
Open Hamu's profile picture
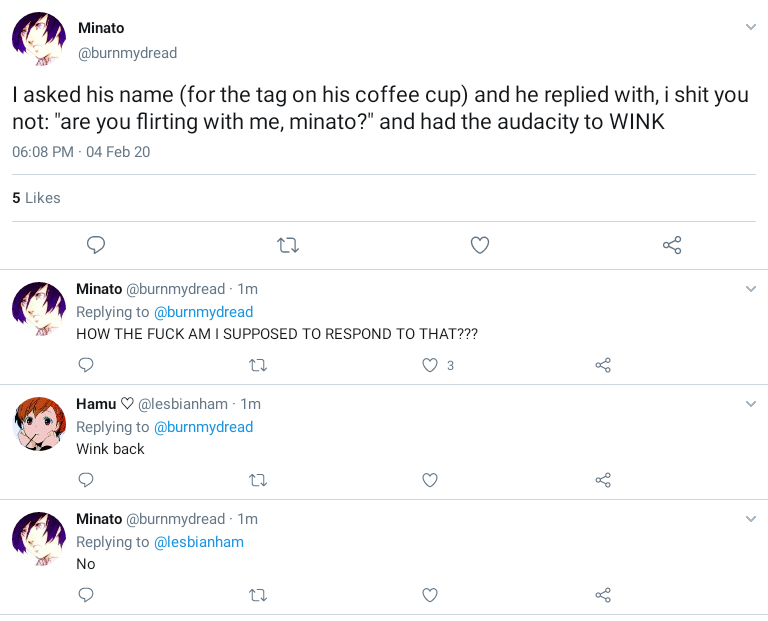point(38,424)
